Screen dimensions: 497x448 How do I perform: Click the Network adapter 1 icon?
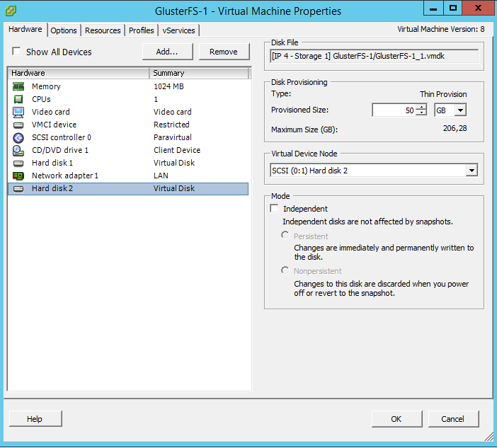click(18, 176)
